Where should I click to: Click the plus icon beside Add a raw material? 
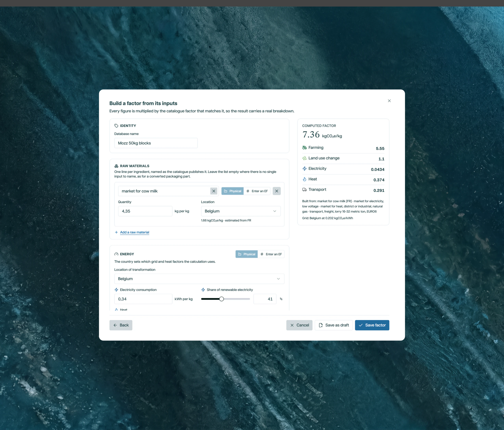116,232
